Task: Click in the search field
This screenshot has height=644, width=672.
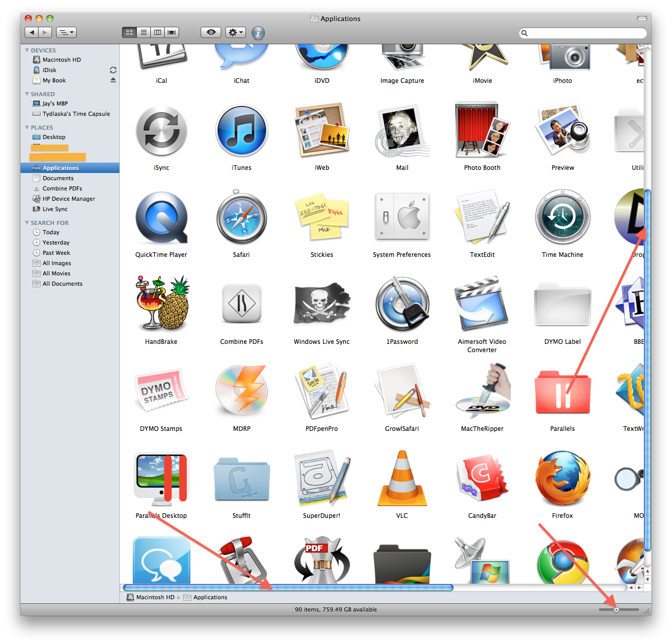Action: point(583,33)
